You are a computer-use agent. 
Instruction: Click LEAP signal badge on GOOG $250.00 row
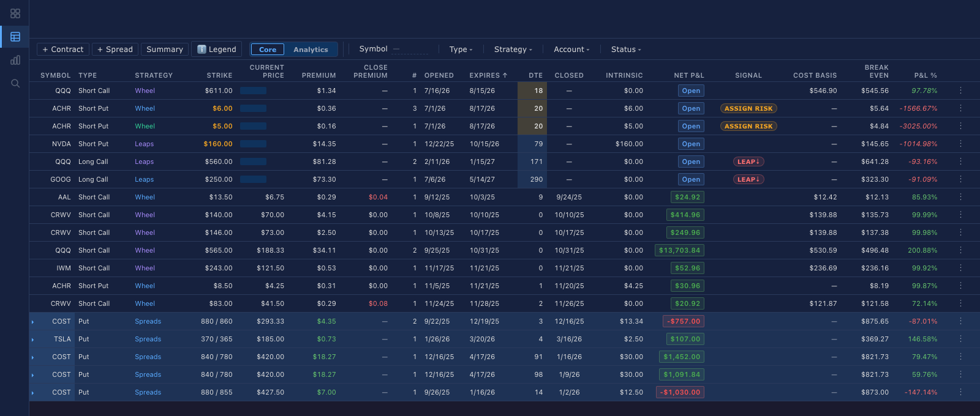click(748, 179)
